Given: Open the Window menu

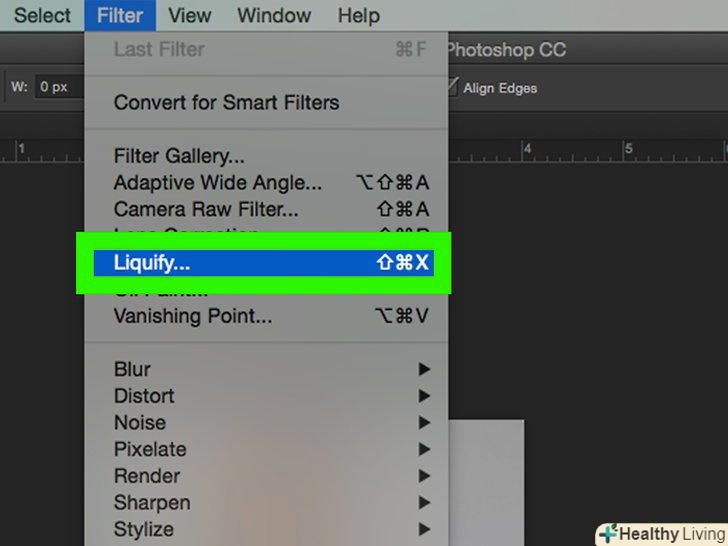Looking at the screenshot, I should [x=273, y=16].
